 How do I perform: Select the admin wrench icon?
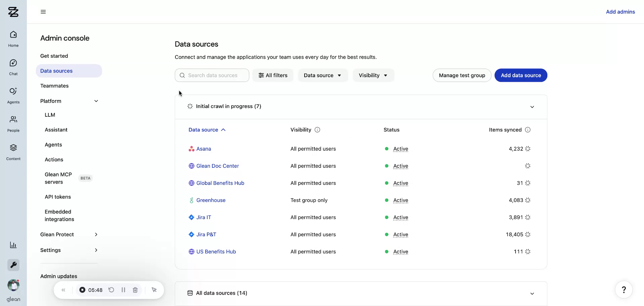point(13,265)
